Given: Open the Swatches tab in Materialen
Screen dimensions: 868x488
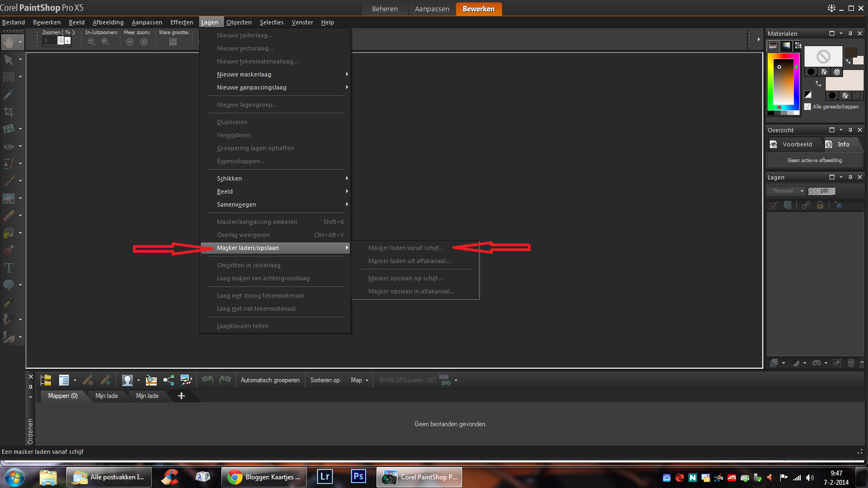Looking at the screenshot, I should 798,46.
